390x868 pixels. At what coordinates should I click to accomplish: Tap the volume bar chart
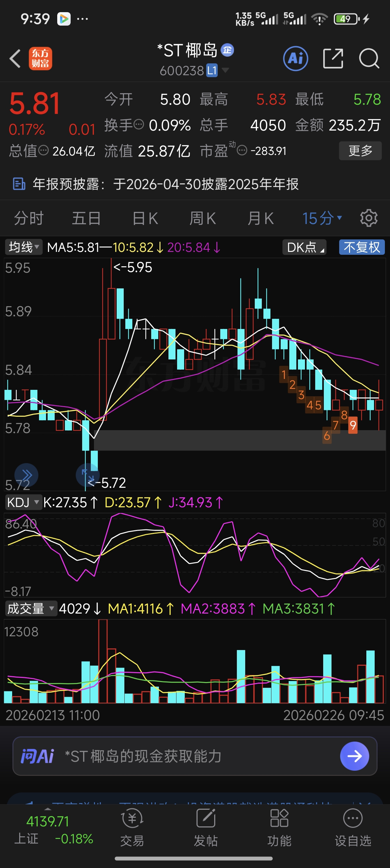[195, 661]
